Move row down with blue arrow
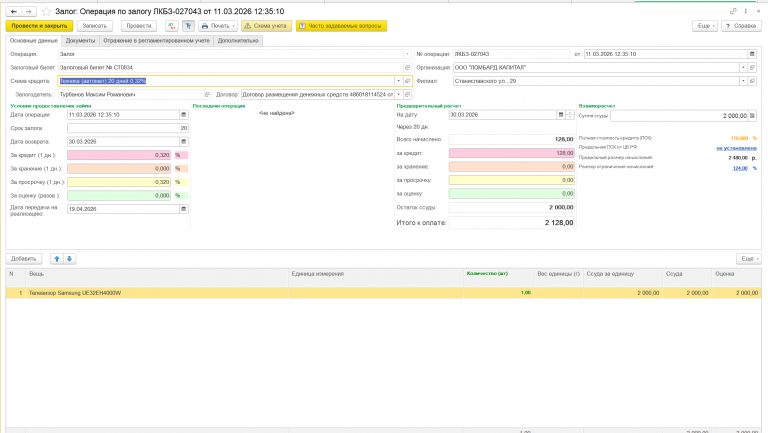The height and width of the screenshot is (433, 768). [x=70, y=259]
